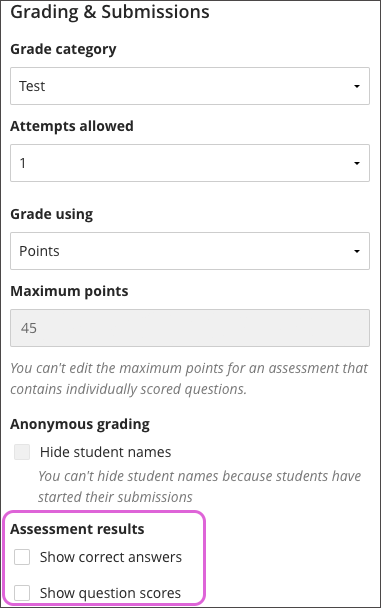Click the Anonymous grading section heading

(x=80, y=424)
